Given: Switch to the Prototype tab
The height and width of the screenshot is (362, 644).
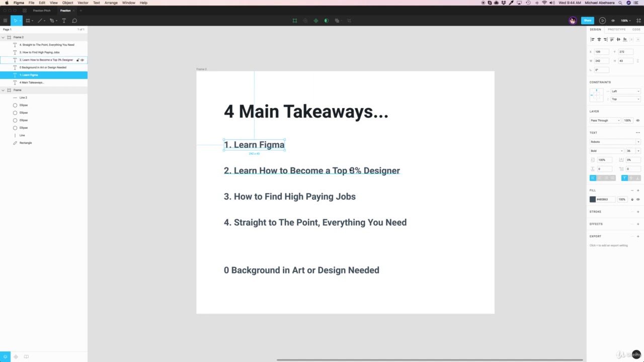Looking at the screenshot, I should 616,30.
